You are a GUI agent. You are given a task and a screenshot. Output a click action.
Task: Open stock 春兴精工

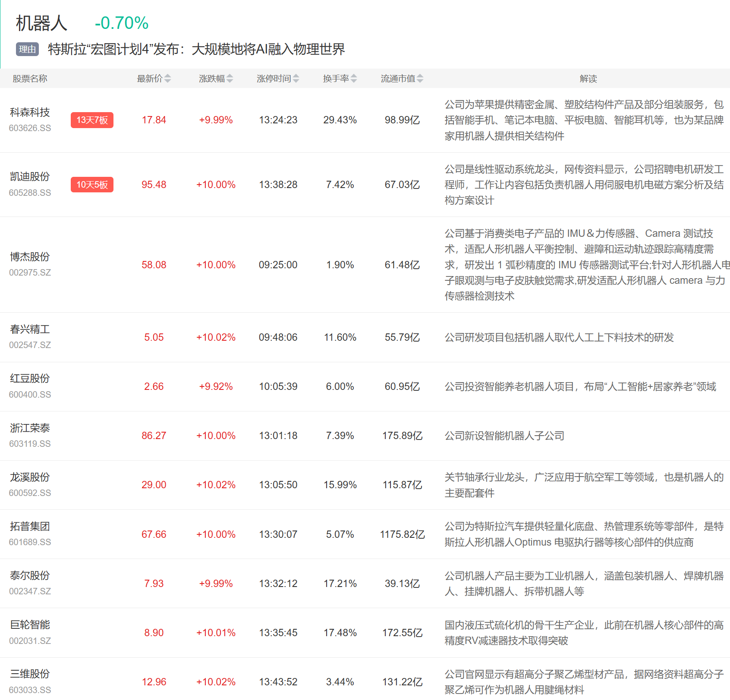click(x=30, y=329)
